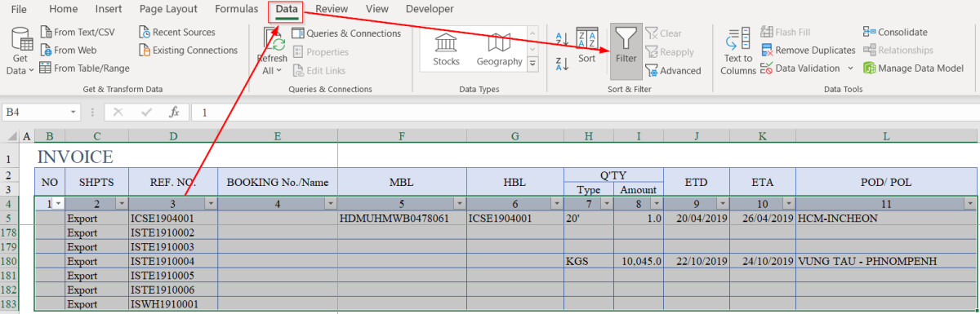Click Text to Columns
980x314 pixels.
click(x=738, y=51)
